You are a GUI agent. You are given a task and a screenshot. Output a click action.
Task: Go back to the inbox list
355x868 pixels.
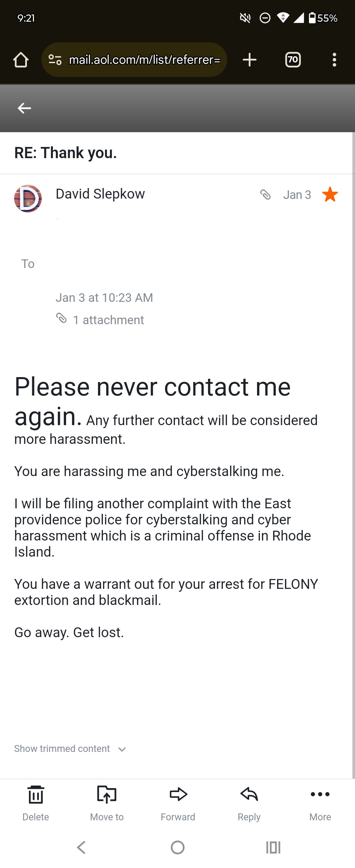pyautogui.click(x=24, y=108)
